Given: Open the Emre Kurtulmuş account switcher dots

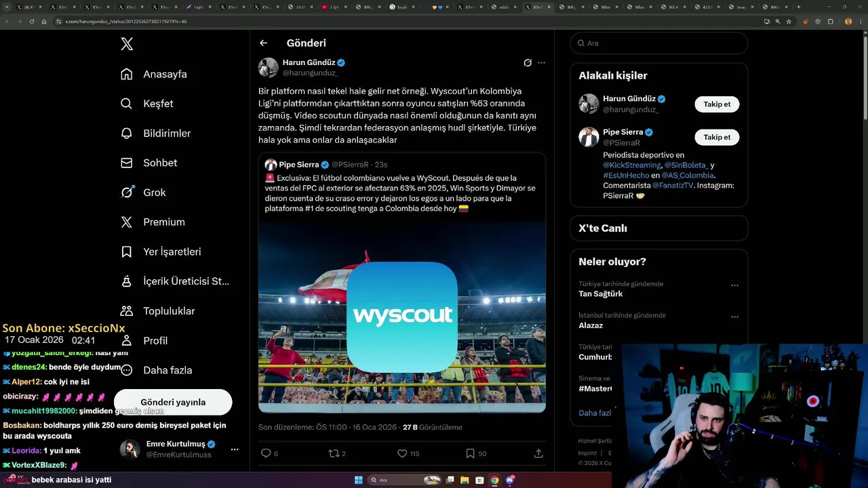Looking at the screenshot, I should pos(235,449).
